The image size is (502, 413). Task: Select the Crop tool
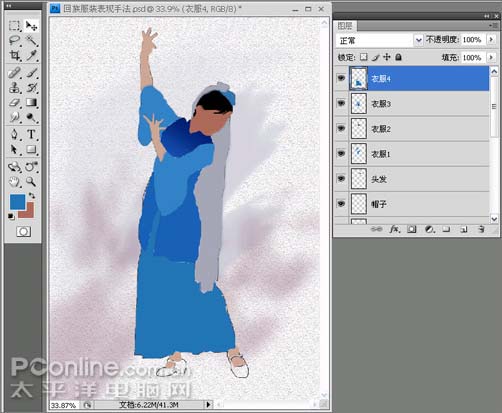tap(14, 55)
